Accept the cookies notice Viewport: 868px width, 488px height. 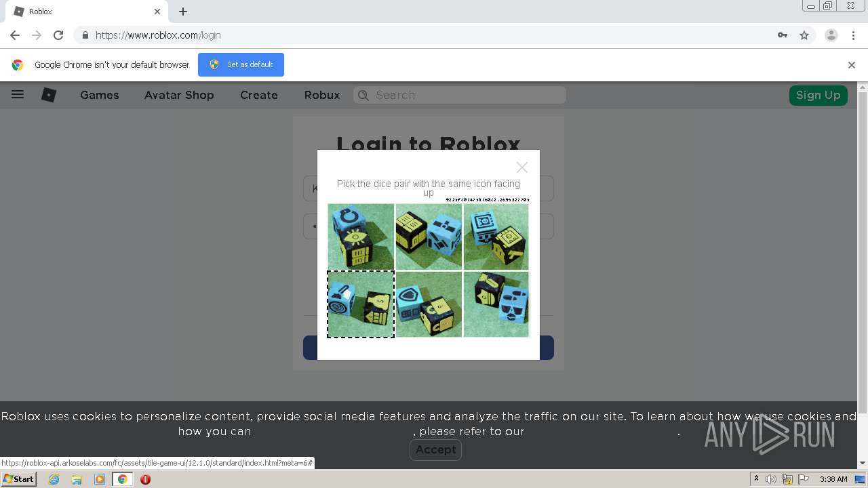point(435,449)
